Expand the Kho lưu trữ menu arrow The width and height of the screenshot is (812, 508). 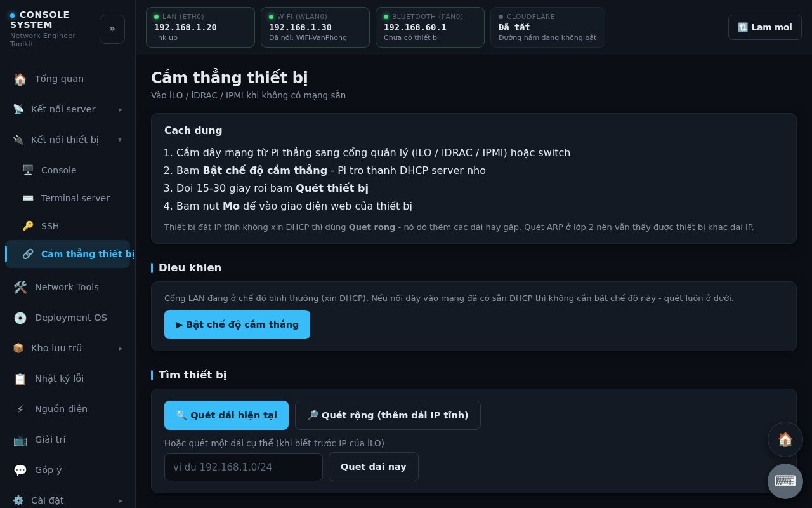pyautogui.click(x=121, y=348)
